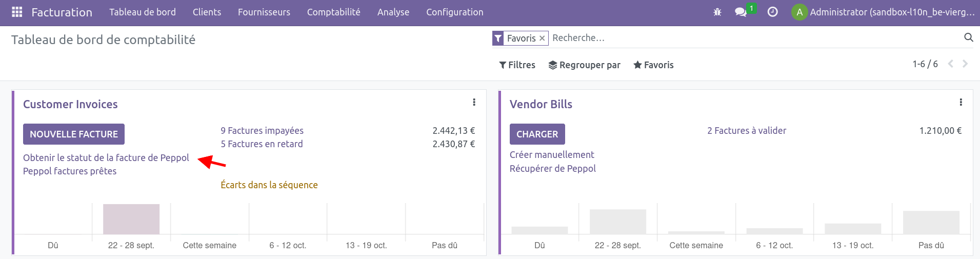Open the conversations chat icon

click(741, 12)
